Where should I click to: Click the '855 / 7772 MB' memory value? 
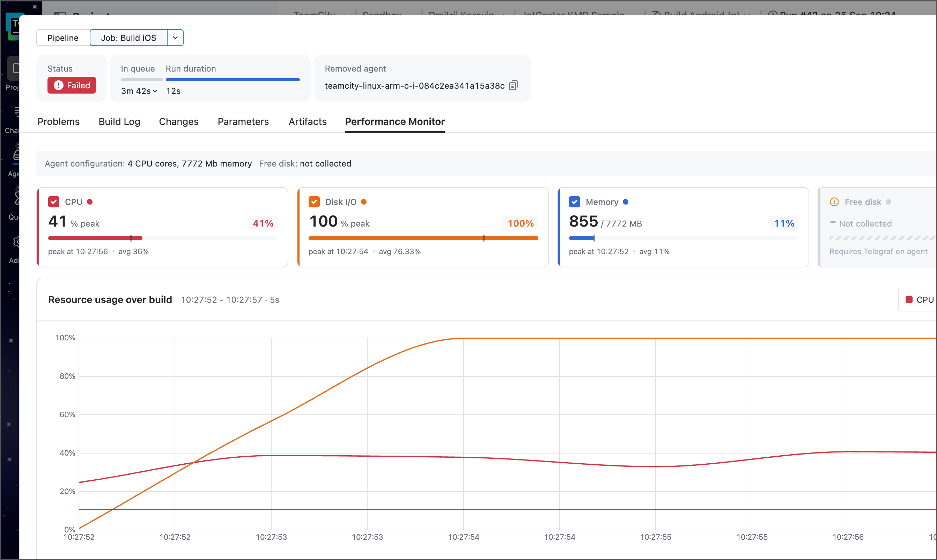(605, 221)
